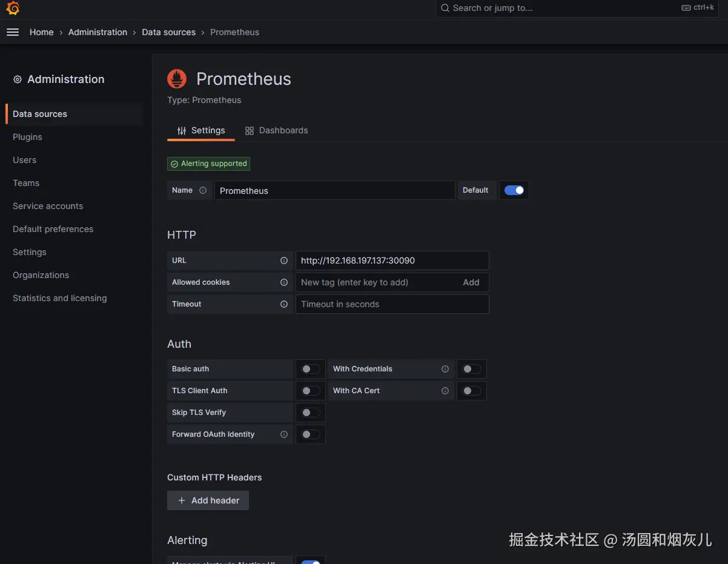The image size is (728, 564).
Task: Click the magnifier icon in search bar
Action: coord(445,8)
